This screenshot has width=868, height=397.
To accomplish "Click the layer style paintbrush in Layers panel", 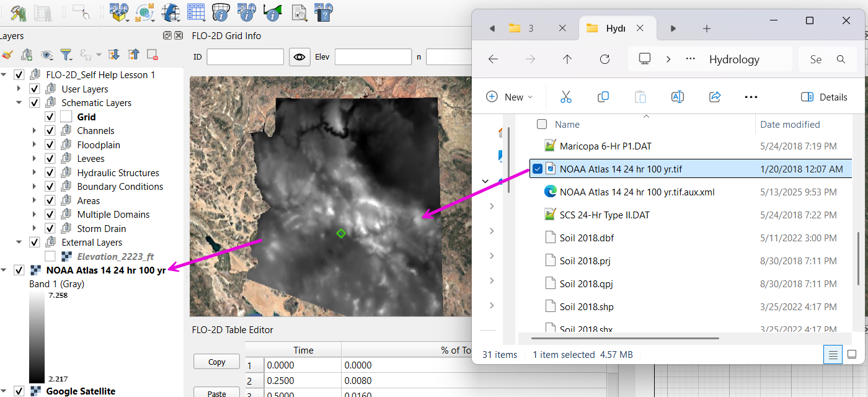I will click(7, 55).
